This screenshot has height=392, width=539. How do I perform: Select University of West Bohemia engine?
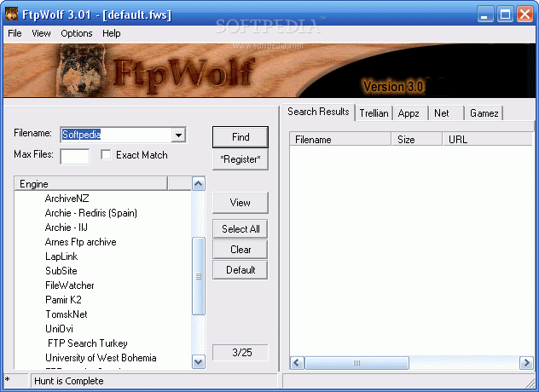click(101, 358)
